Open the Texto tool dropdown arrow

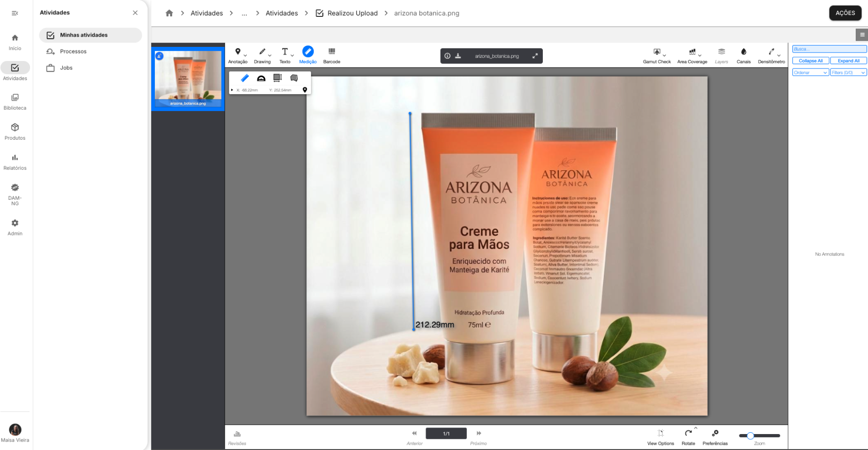pos(292,56)
